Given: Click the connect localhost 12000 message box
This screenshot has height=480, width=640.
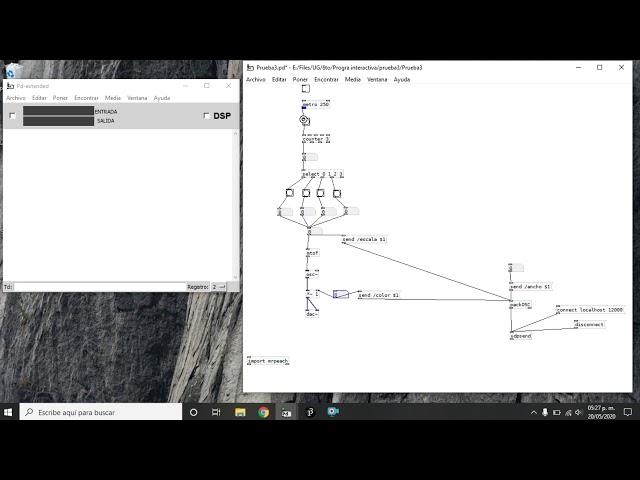Looking at the screenshot, I should tap(590, 310).
